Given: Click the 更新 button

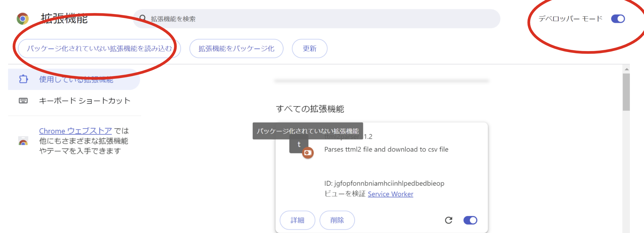Looking at the screenshot, I should tap(310, 49).
